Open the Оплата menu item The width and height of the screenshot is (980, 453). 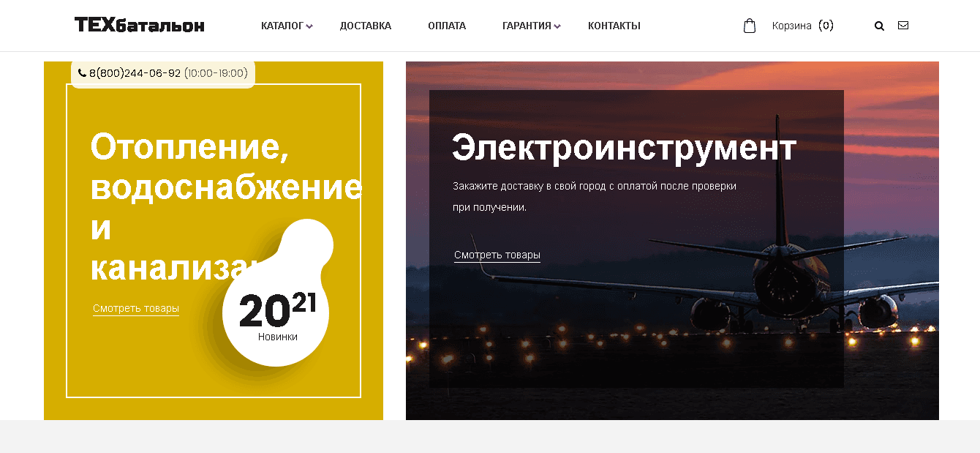pos(447,26)
